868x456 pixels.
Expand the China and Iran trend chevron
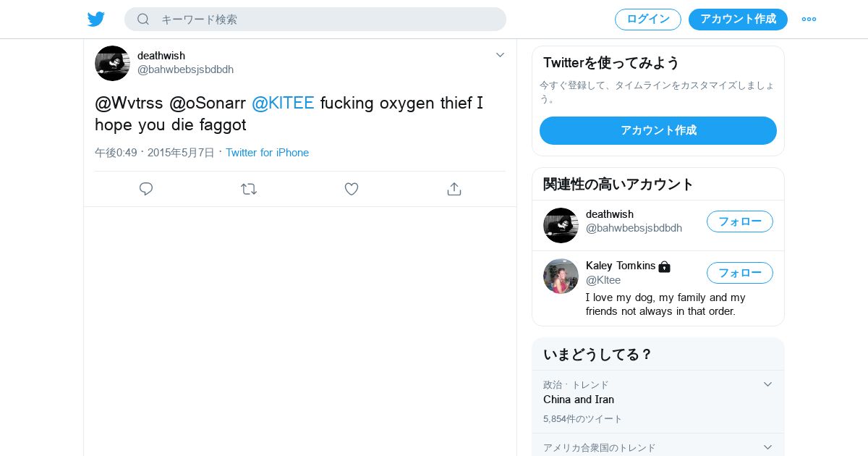click(767, 384)
